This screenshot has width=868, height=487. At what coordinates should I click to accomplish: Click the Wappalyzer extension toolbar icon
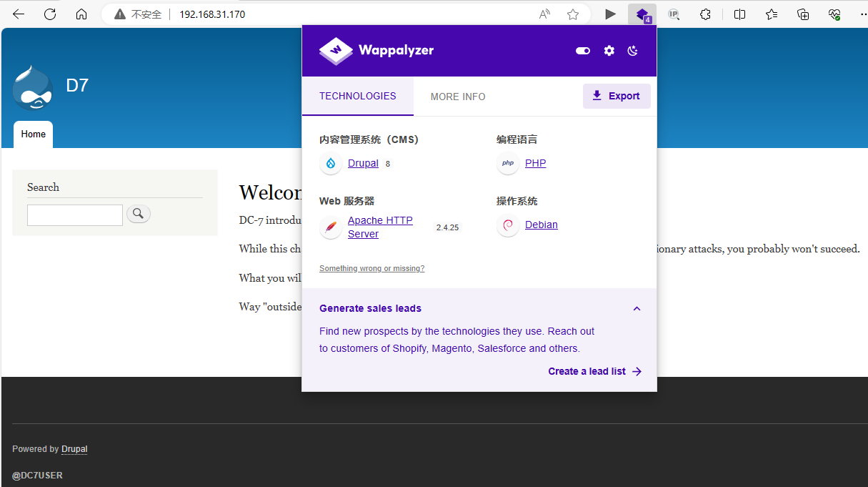642,14
